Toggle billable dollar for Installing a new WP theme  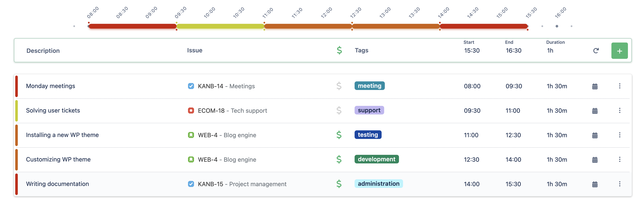(339, 135)
